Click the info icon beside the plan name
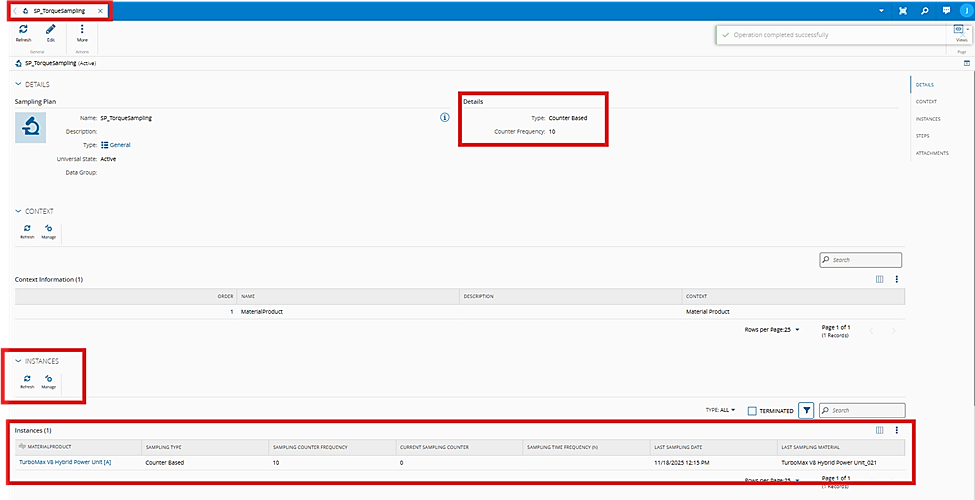 444,118
